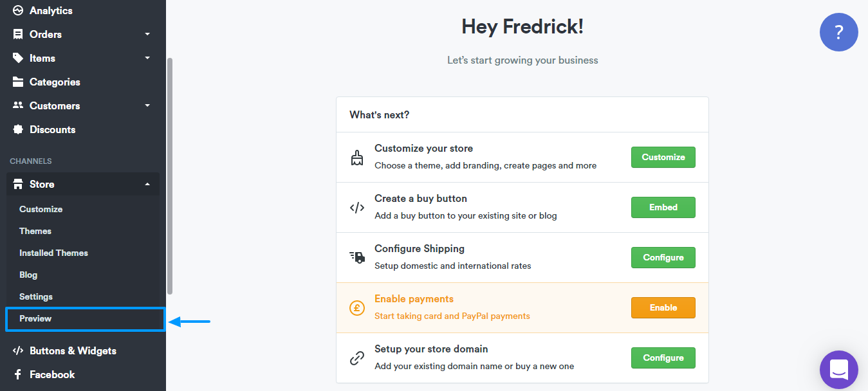Open Installed Themes submenu item

[x=53, y=253]
